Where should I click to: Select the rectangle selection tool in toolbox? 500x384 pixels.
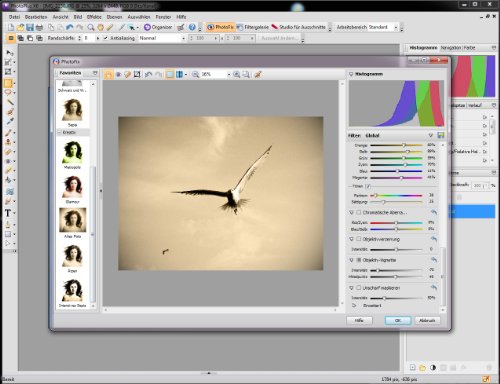(8, 83)
